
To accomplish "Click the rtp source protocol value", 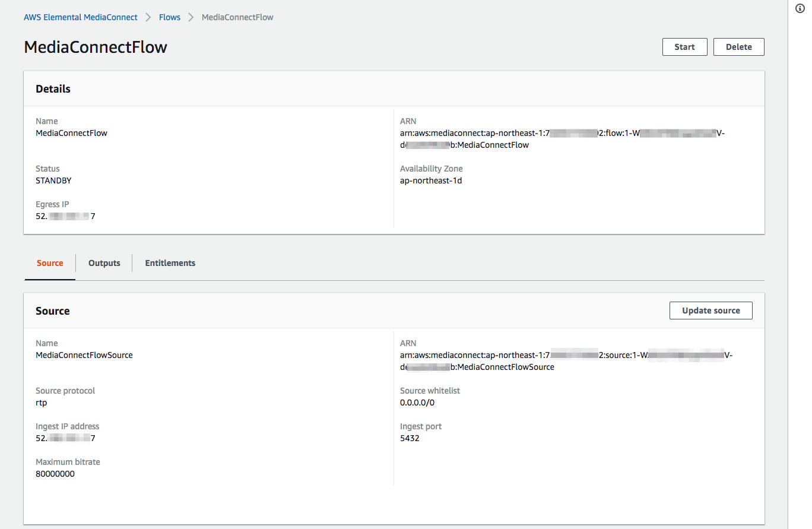I will point(41,402).
